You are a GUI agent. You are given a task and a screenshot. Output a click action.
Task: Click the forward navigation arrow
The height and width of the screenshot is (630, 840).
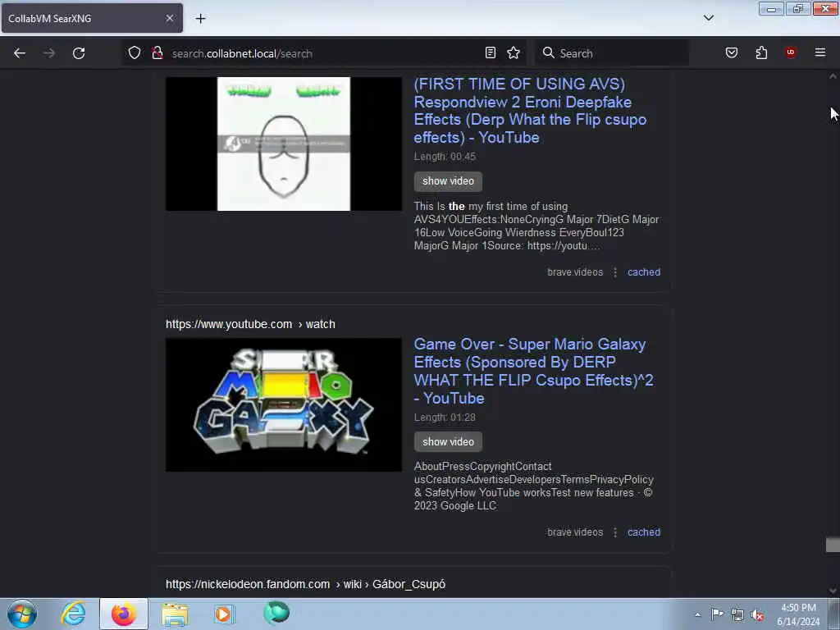click(x=48, y=53)
